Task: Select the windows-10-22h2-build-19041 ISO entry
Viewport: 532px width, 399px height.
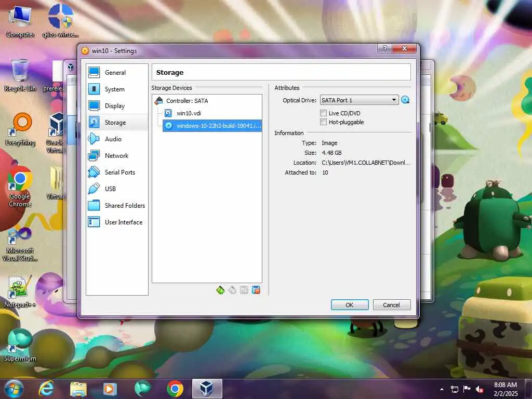Action: click(212, 126)
